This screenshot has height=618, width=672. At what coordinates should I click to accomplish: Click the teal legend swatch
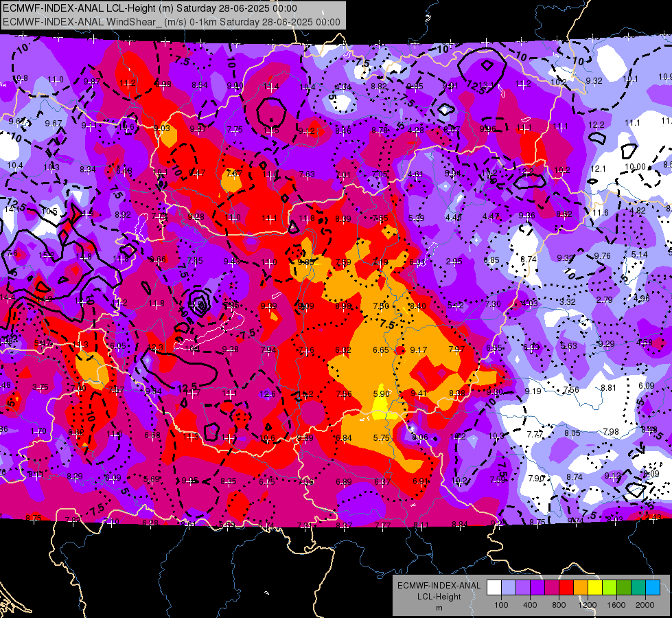point(638,588)
